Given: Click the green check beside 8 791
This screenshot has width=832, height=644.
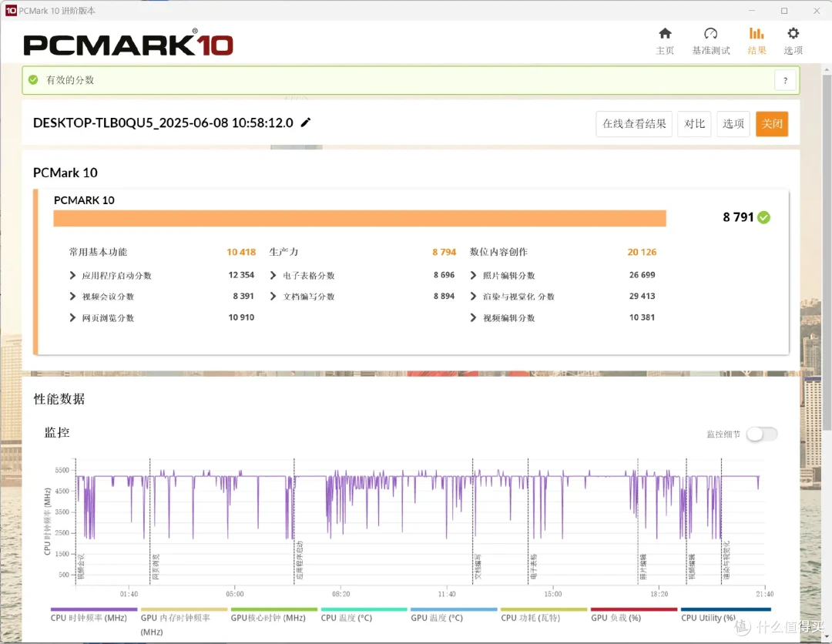Looking at the screenshot, I should [x=763, y=217].
